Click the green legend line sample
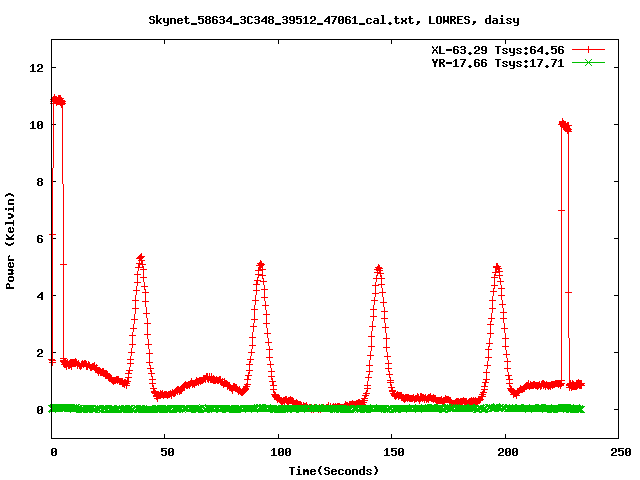The height and width of the screenshot is (480, 640). 588,62
